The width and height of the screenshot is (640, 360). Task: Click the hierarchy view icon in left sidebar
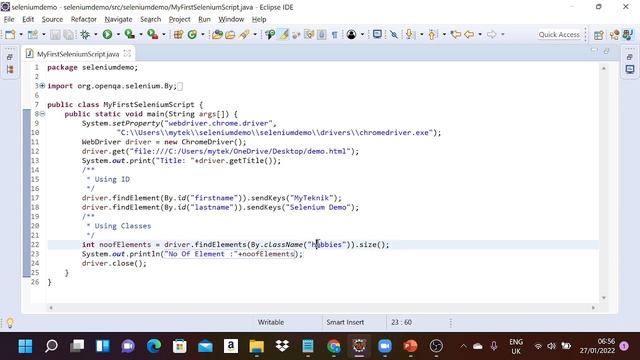tap(10, 69)
